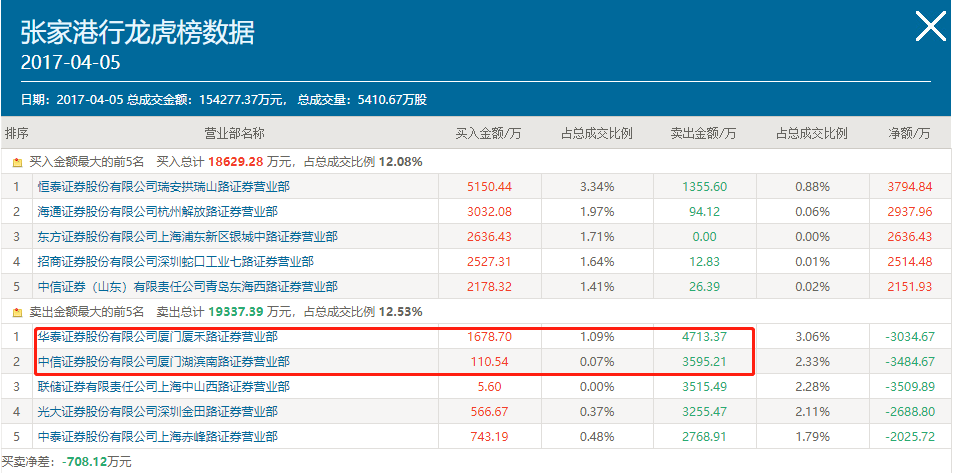Open 海通证券杭州解放路营业部 link
953x473 pixels.
157,212
